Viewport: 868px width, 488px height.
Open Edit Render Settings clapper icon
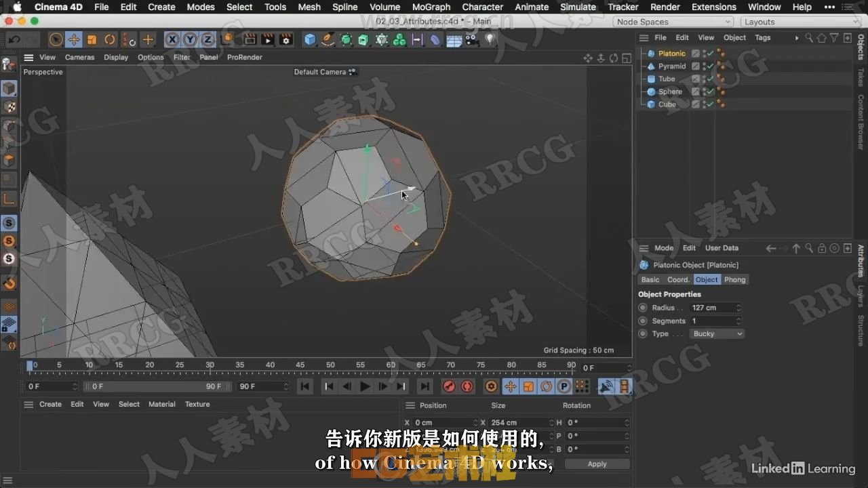[286, 39]
